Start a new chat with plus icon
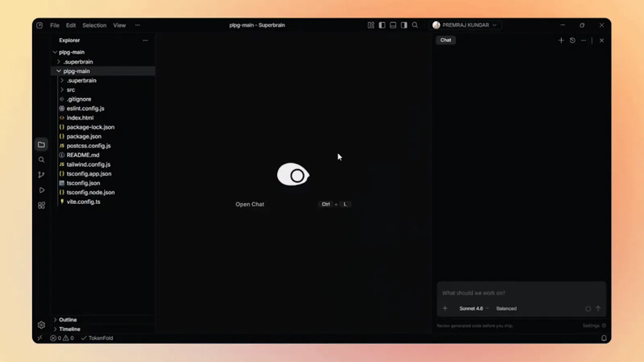The width and height of the screenshot is (644, 362). pyautogui.click(x=561, y=40)
